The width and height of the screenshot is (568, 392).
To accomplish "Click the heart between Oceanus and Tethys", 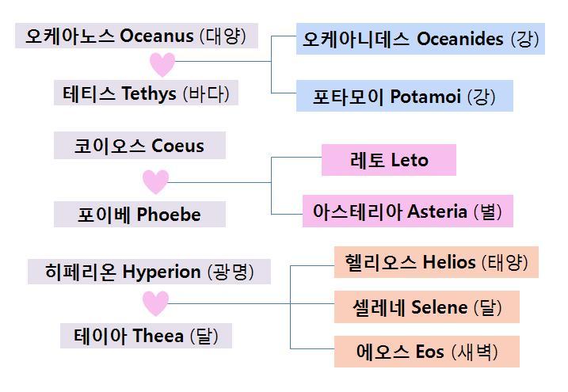I will point(162,64).
